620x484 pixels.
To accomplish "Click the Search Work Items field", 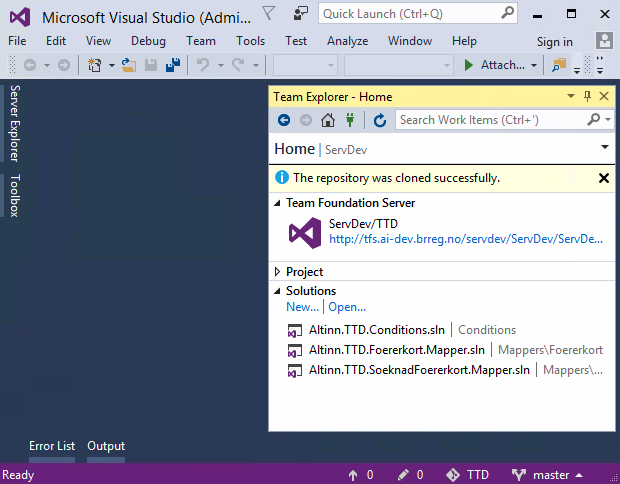I will click(492, 120).
